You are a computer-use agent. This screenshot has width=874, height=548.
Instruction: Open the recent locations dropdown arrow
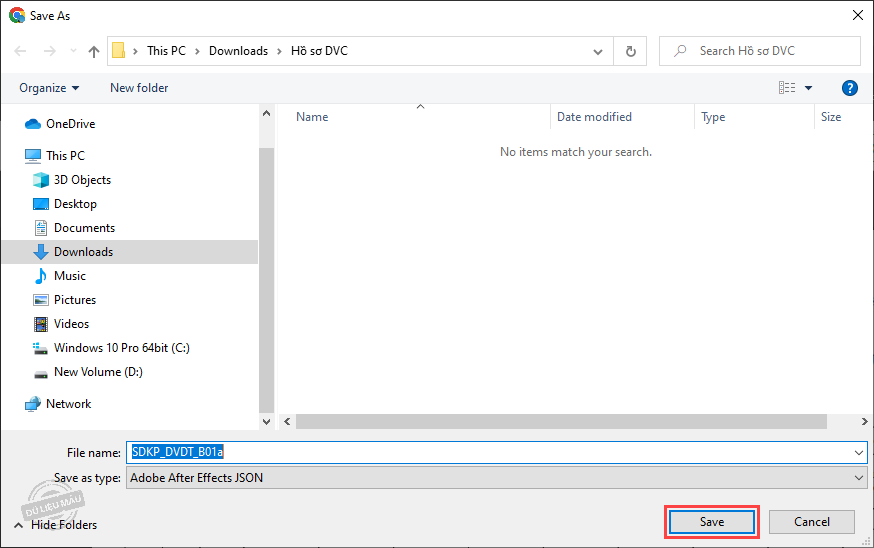(x=73, y=51)
